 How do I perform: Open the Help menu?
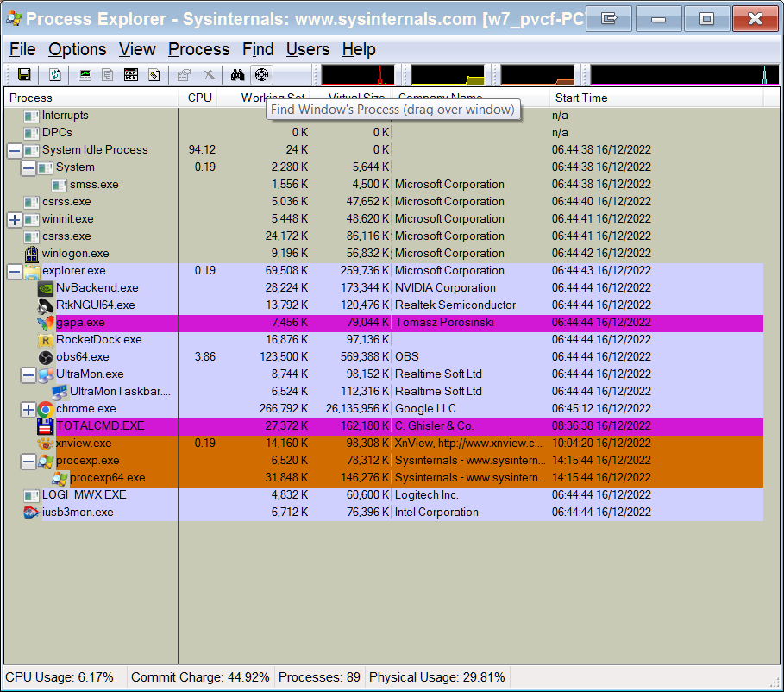(x=359, y=49)
